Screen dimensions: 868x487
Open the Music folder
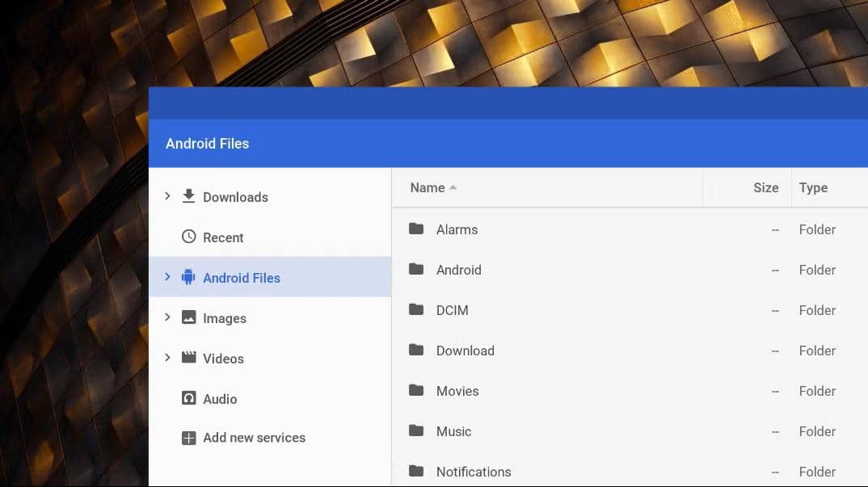pyautogui.click(x=453, y=431)
